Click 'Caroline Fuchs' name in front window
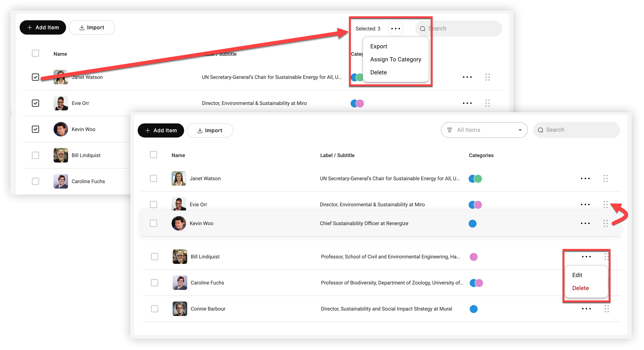The width and height of the screenshot is (644, 350). pyautogui.click(x=207, y=283)
